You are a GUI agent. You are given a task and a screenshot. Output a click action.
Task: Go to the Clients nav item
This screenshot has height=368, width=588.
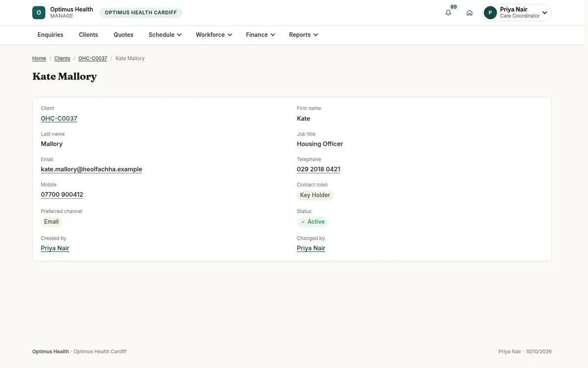[x=89, y=35]
